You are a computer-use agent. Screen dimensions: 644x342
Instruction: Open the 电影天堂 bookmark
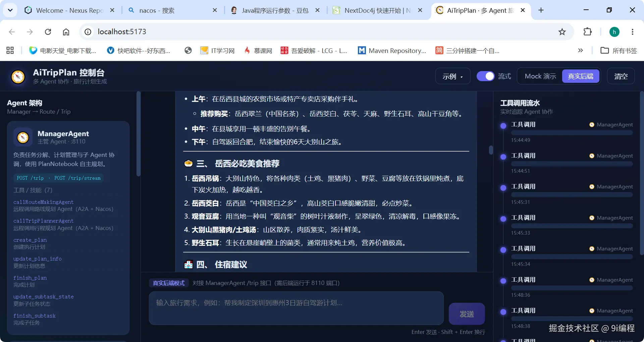(x=63, y=51)
